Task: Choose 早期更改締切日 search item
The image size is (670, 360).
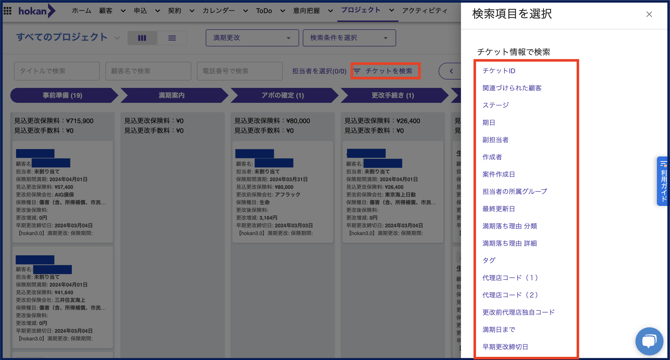Action: (x=505, y=347)
